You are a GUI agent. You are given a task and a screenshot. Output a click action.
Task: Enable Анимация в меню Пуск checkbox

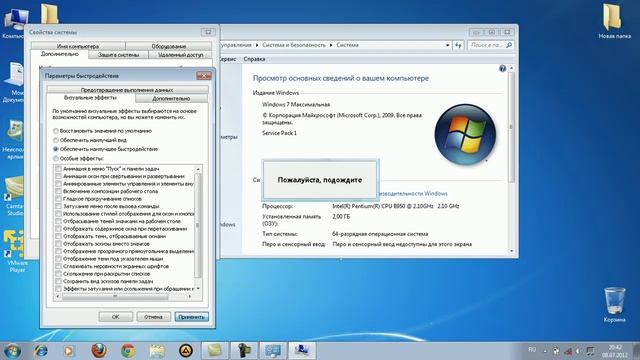[58, 169]
